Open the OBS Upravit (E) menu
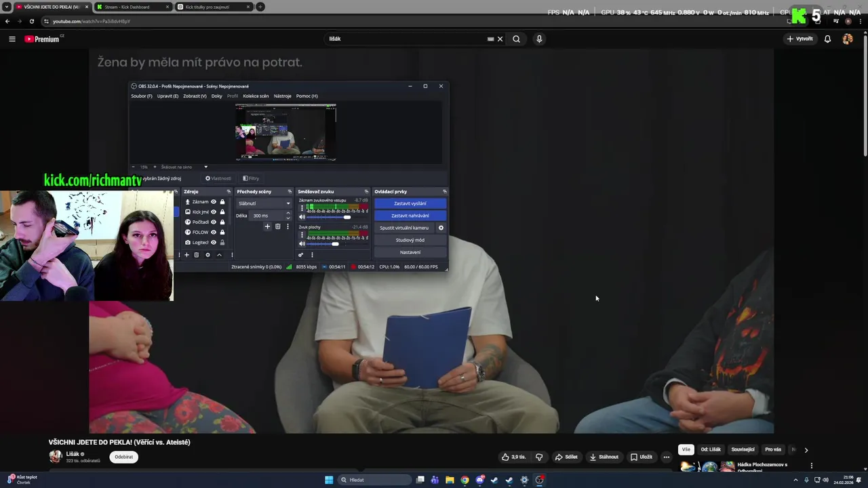Image resolution: width=868 pixels, height=488 pixels. 167,96
